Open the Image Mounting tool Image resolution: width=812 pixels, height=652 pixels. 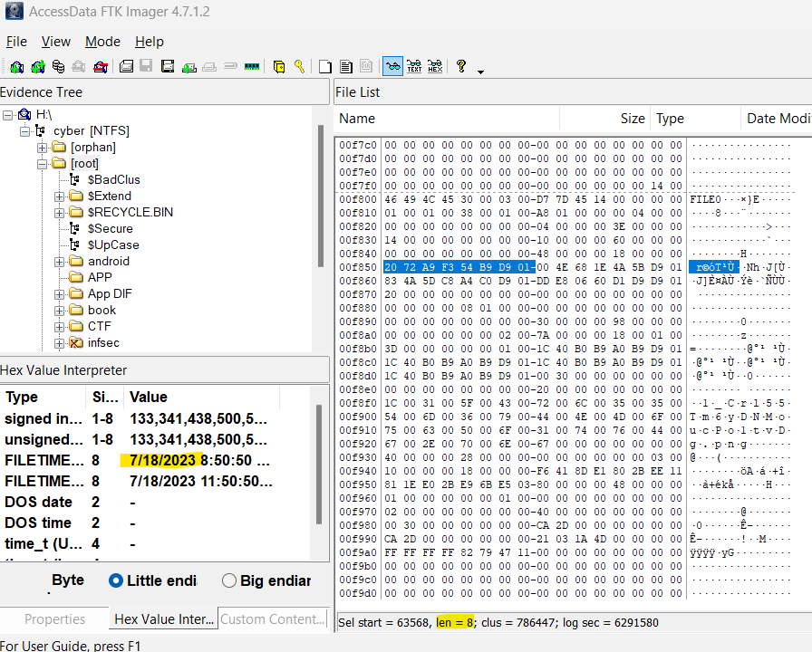[x=59, y=66]
